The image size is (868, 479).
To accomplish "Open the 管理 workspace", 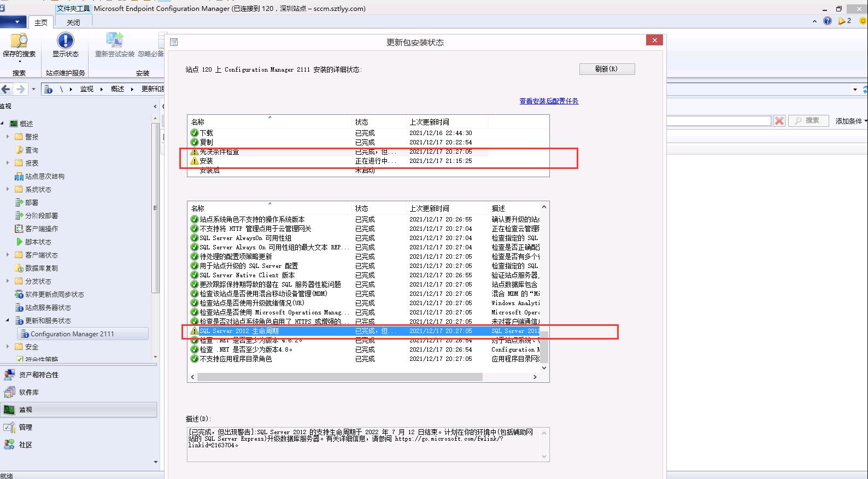I will [x=79, y=427].
